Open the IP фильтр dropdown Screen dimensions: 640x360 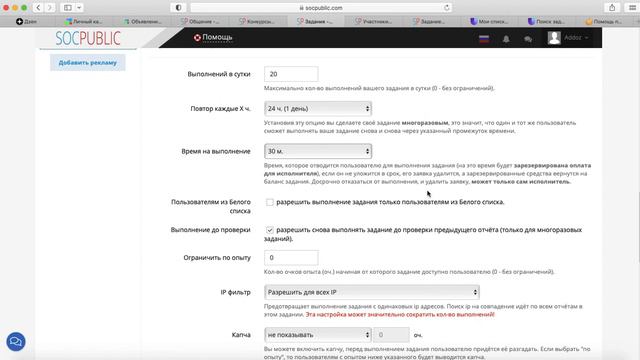(371, 292)
